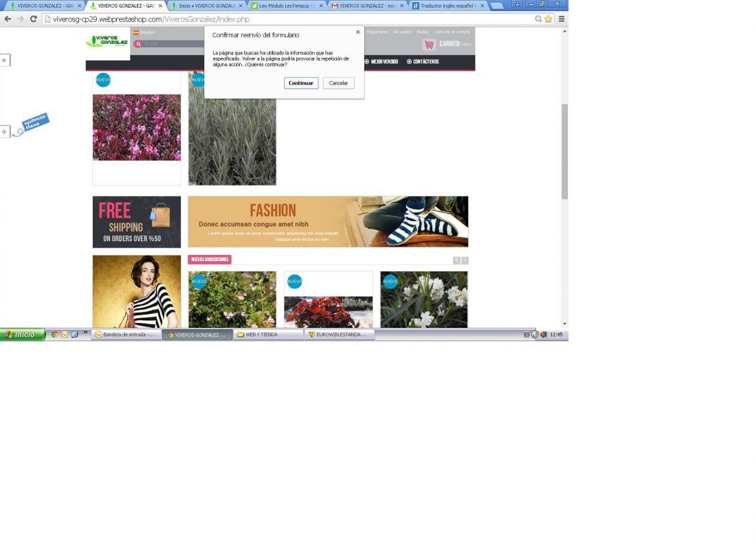This screenshot has height=549, width=756.
Task: Open the Registrarse link
Action: (377, 32)
